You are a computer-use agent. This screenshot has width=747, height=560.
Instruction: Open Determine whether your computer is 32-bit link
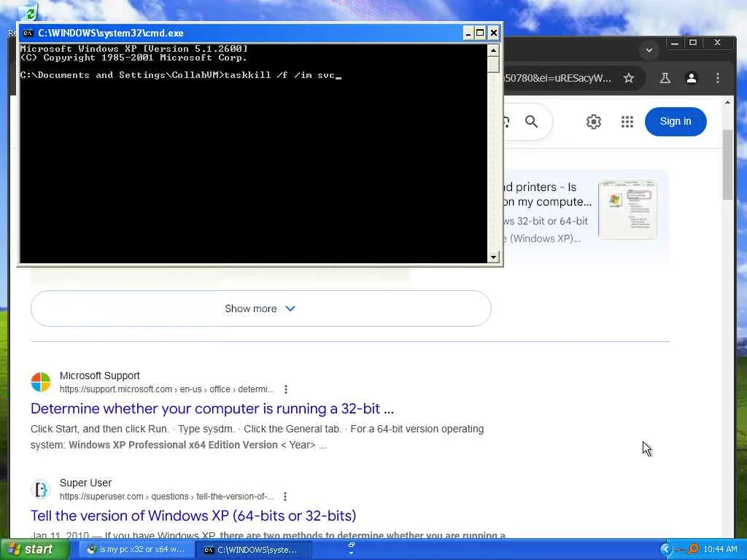pyautogui.click(x=212, y=408)
